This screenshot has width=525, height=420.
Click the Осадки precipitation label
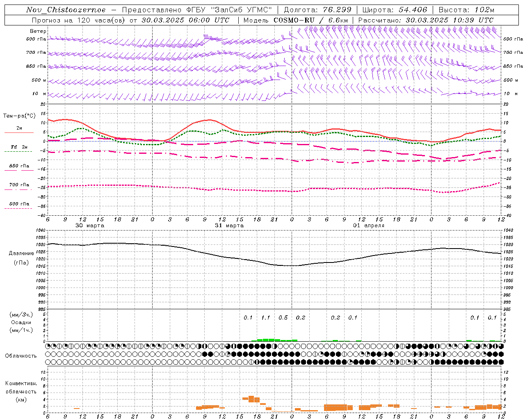click(x=21, y=322)
